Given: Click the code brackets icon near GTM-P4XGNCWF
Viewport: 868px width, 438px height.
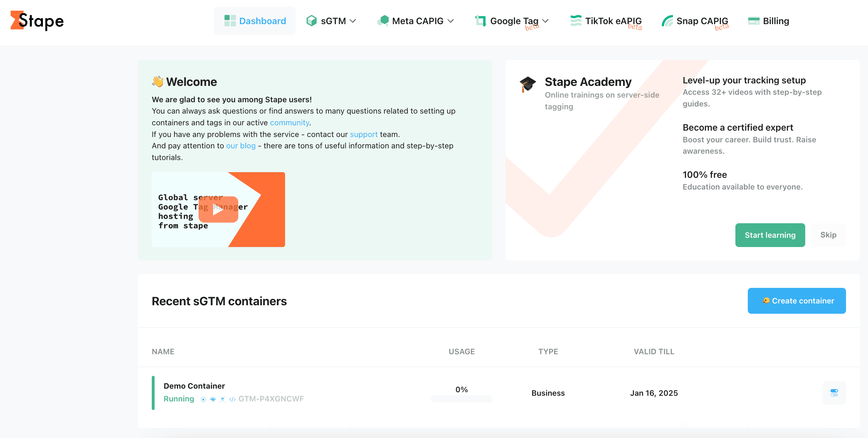Looking at the screenshot, I should click(233, 399).
